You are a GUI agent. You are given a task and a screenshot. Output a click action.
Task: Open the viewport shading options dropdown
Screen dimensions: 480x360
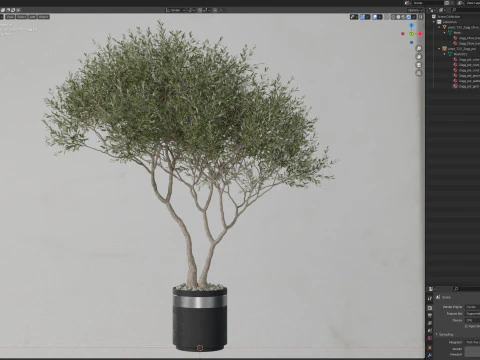pyautogui.click(x=414, y=17)
